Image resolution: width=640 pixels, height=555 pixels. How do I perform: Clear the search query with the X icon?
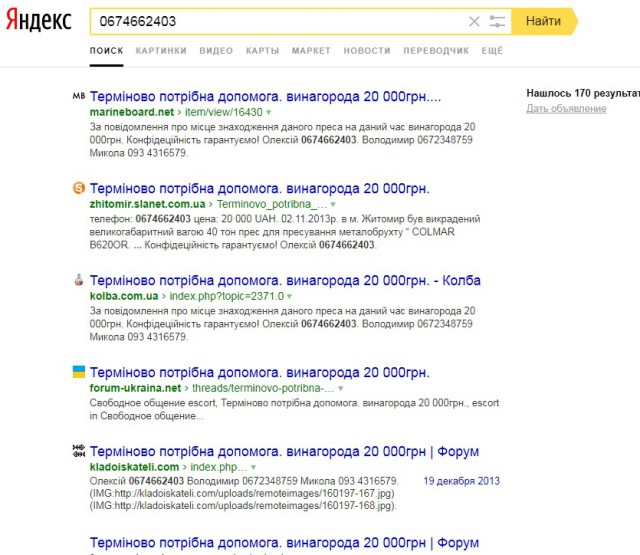(474, 21)
